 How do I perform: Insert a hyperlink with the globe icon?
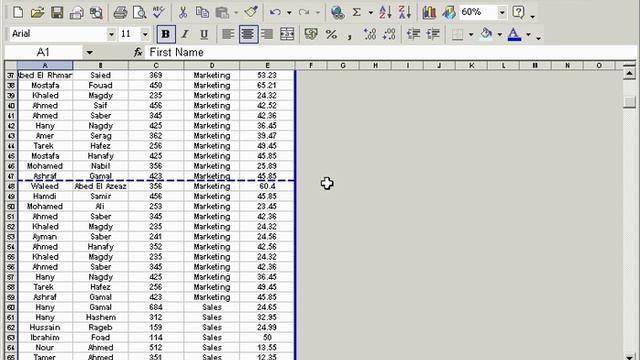point(337,13)
